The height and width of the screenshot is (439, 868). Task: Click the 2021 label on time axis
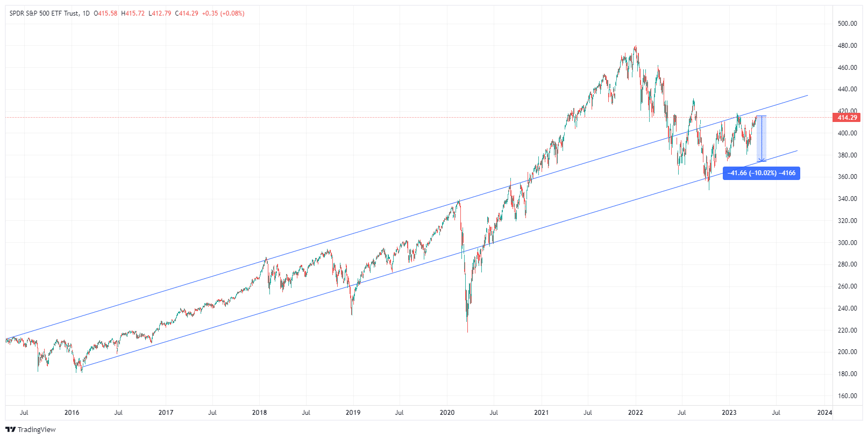(x=541, y=413)
